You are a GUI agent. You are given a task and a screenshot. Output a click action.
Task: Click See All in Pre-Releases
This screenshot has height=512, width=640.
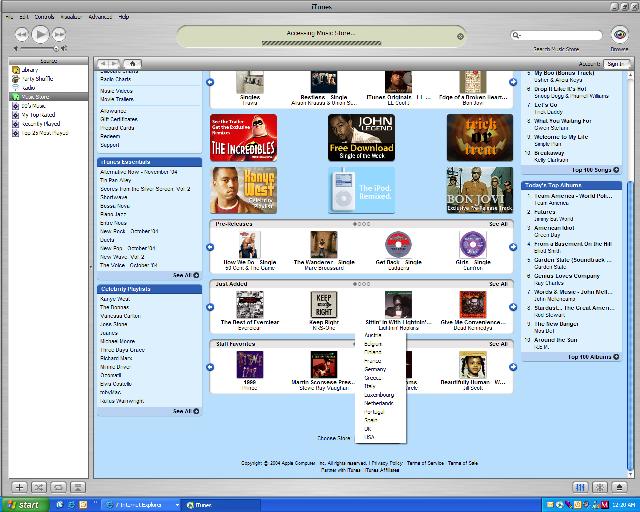click(x=498, y=224)
